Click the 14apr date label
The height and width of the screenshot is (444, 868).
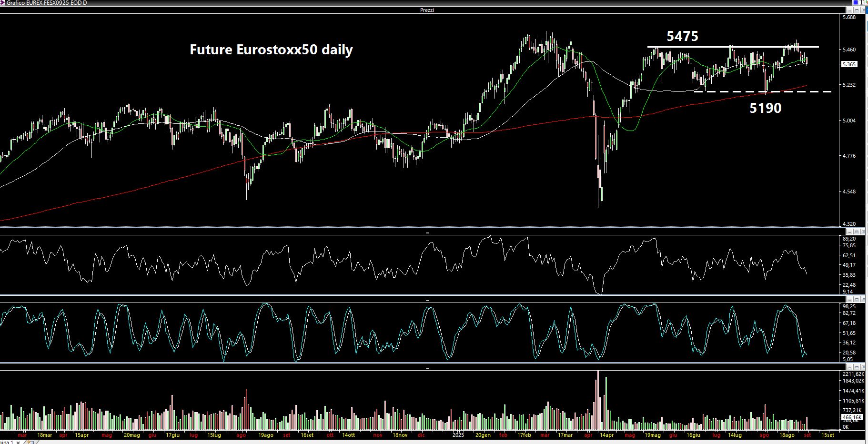607,435
